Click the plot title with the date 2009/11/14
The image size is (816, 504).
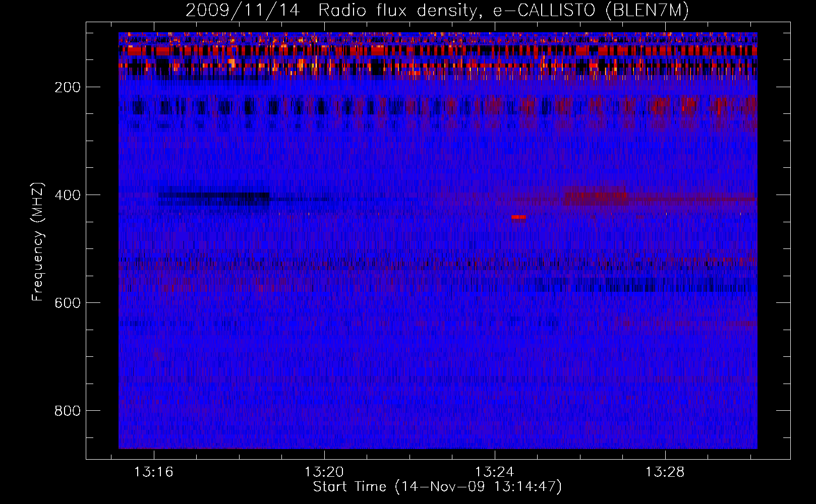click(437, 10)
